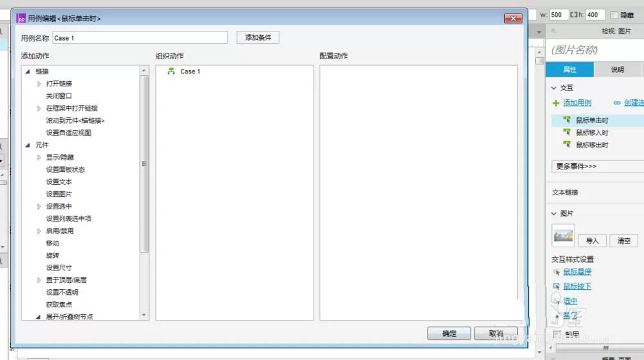
Task: Select the 设置不透明 action
Action: [62, 292]
